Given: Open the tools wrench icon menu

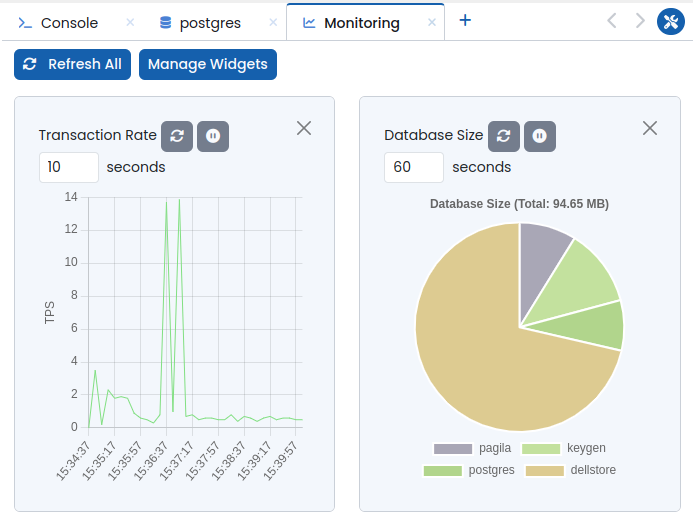Looking at the screenshot, I should [x=670, y=21].
